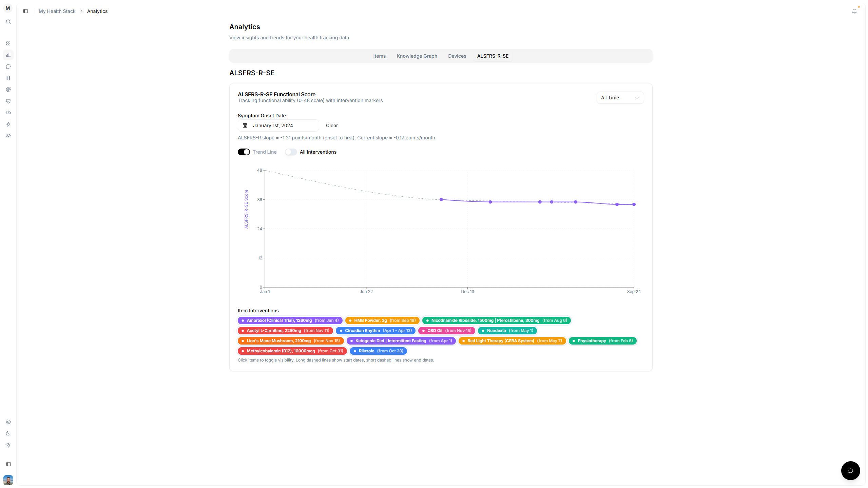Viewport: 868px width, 488px height.
Task: Enable the All Interventions switch
Action: point(291,152)
